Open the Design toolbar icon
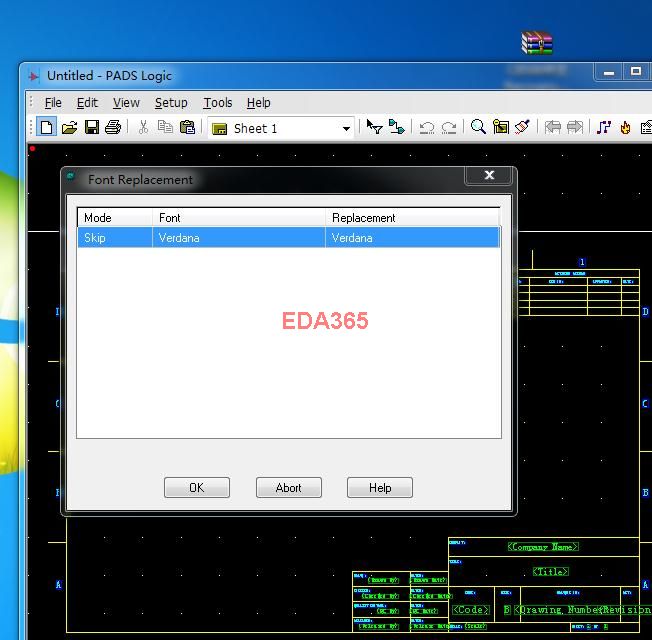Screen dimensions: 652x640 (x=396, y=127)
